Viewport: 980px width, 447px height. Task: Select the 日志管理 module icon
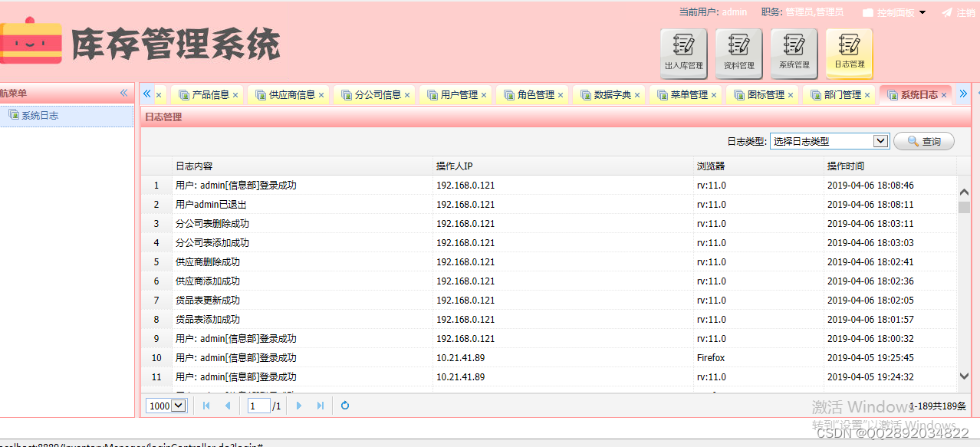(x=849, y=52)
